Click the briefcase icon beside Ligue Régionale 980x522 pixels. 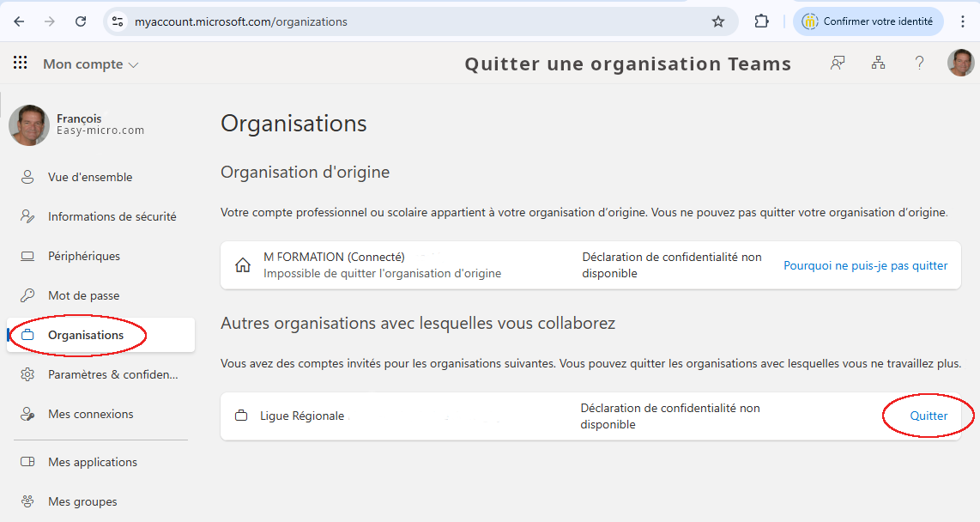[241, 416]
